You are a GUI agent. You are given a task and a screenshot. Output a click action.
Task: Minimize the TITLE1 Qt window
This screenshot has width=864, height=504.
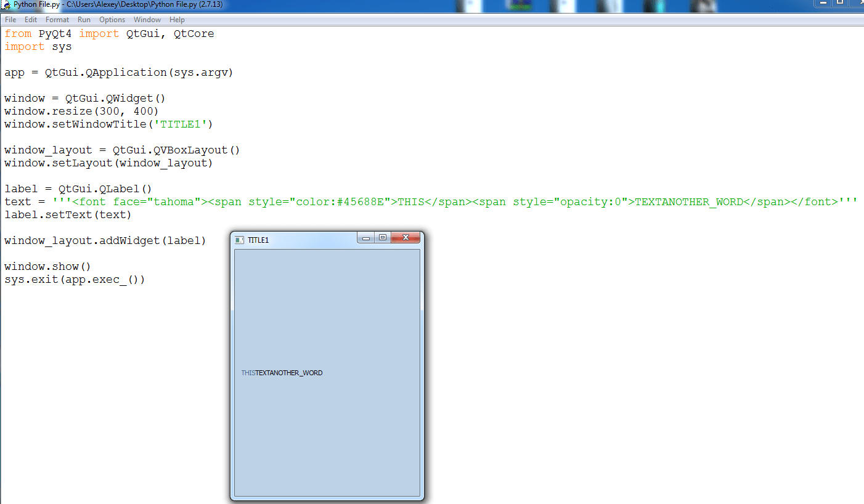365,237
